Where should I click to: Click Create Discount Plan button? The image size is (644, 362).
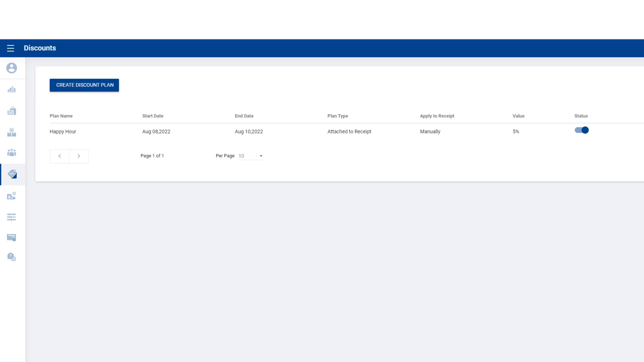point(84,85)
